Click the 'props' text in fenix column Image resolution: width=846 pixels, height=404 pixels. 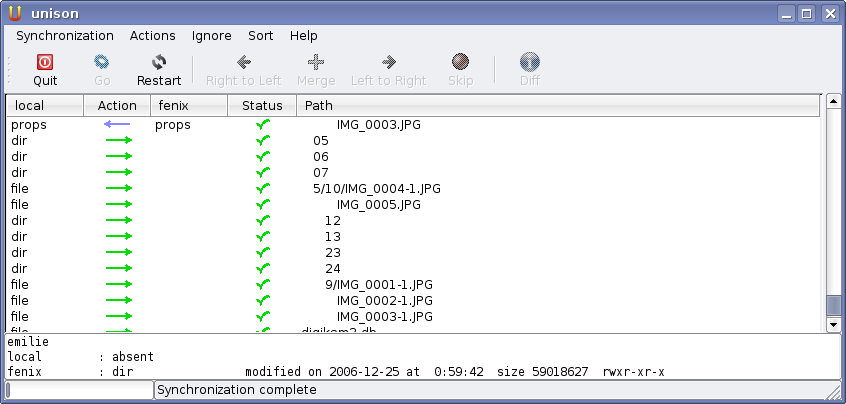[x=173, y=125]
